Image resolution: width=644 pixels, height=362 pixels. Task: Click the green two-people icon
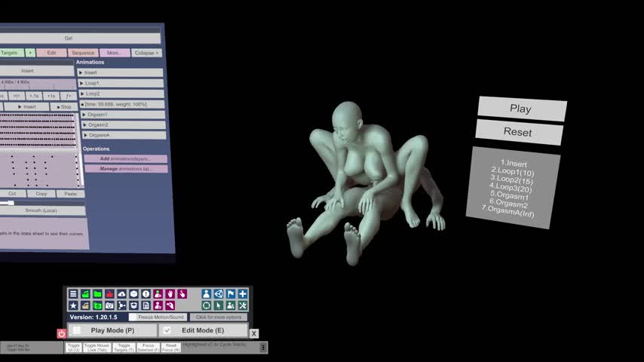point(231,305)
